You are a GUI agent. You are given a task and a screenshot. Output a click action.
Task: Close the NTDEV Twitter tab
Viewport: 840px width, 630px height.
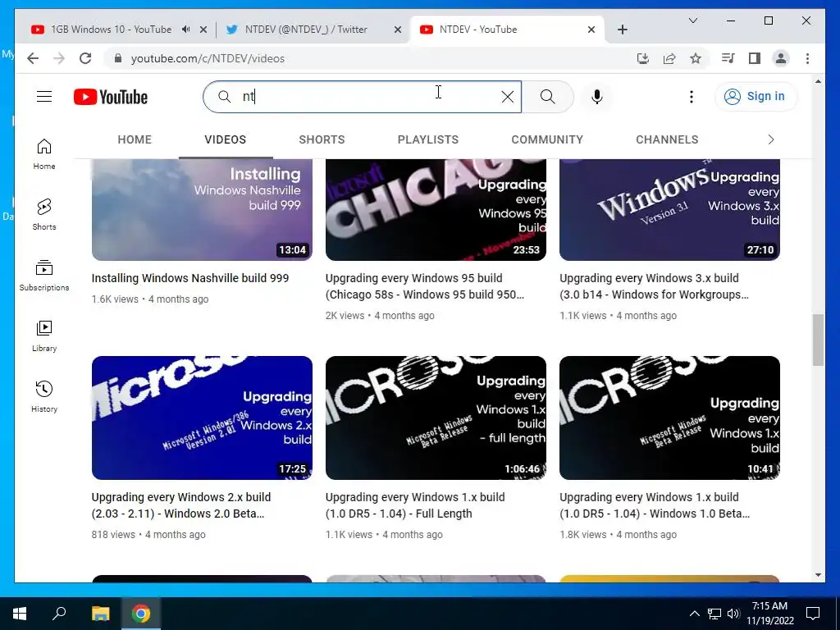coord(398,30)
